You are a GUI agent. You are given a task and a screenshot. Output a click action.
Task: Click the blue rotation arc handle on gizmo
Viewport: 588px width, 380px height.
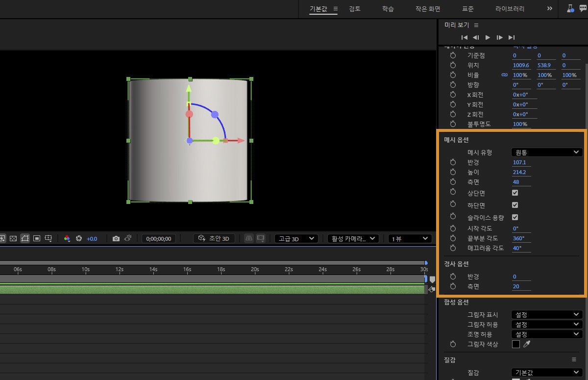click(x=215, y=114)
